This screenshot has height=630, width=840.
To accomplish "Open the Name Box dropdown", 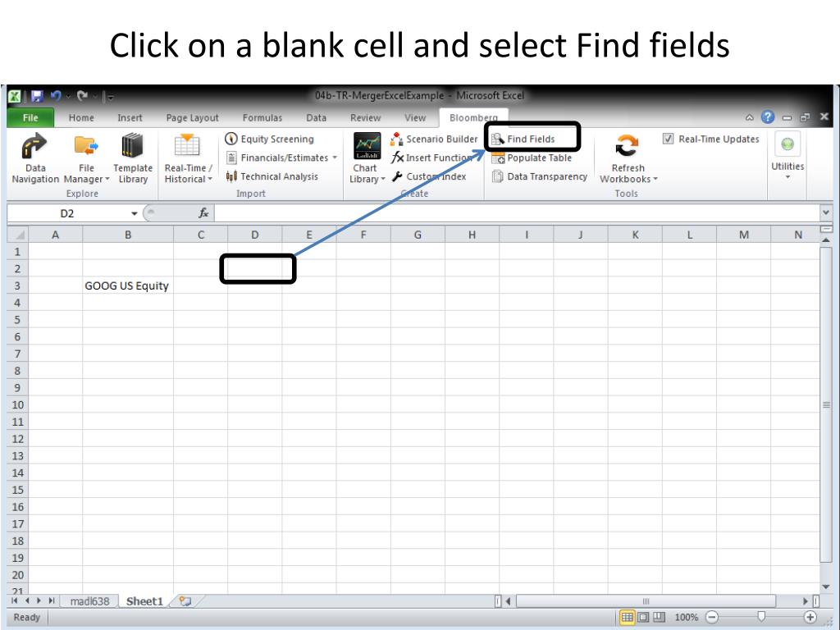I will [134, 213].
